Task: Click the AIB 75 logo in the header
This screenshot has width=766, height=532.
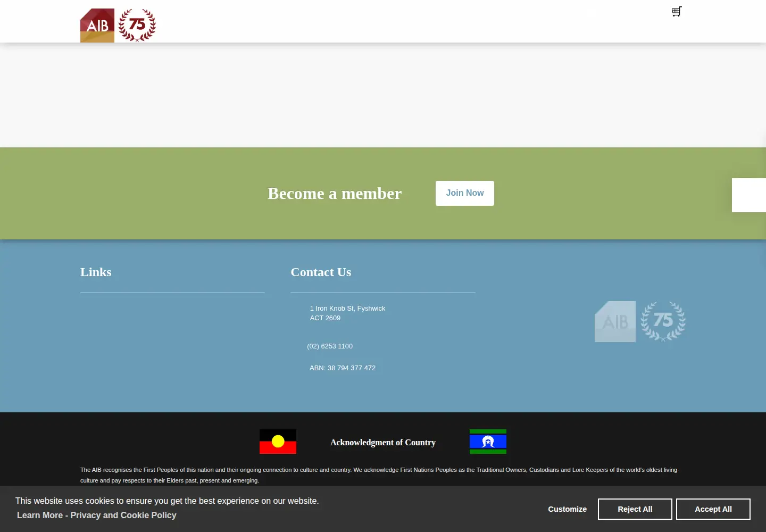Action: click(x=118, y=25)
